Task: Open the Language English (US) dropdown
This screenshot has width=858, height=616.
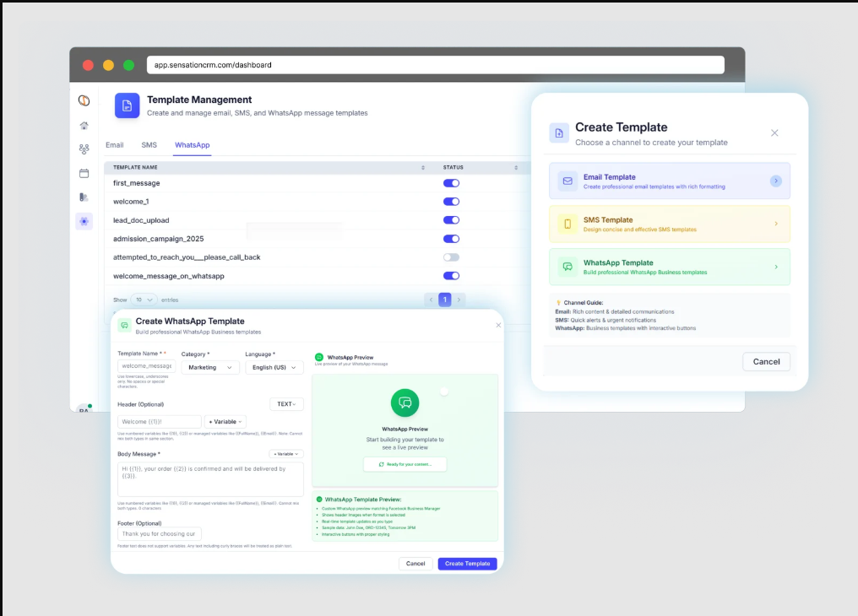Action: 274,367
